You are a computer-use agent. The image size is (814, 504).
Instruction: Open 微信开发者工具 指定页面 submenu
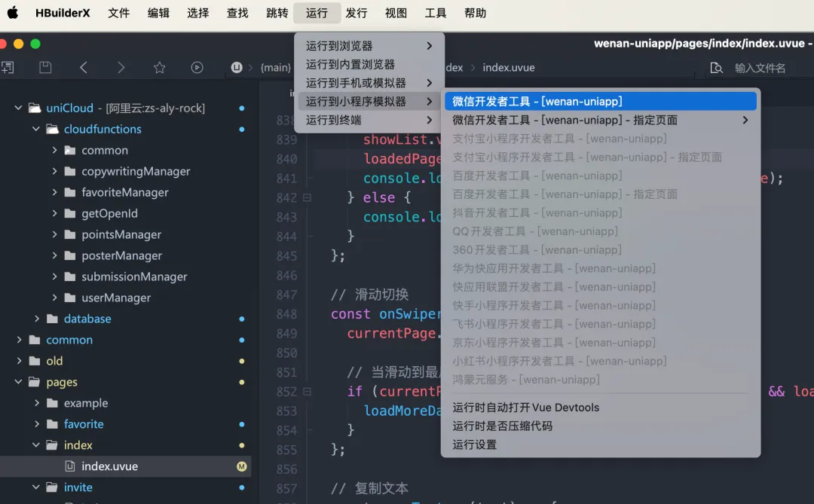coord(601,120)
